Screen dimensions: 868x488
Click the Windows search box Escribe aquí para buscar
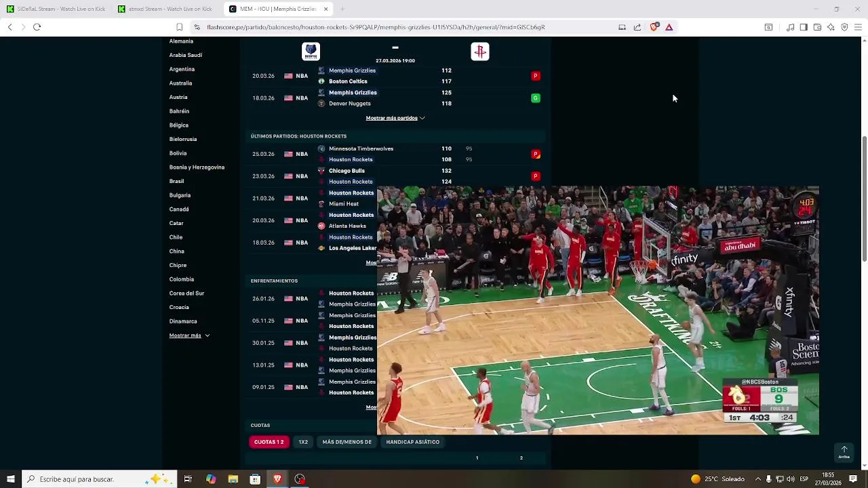[99, 479]
